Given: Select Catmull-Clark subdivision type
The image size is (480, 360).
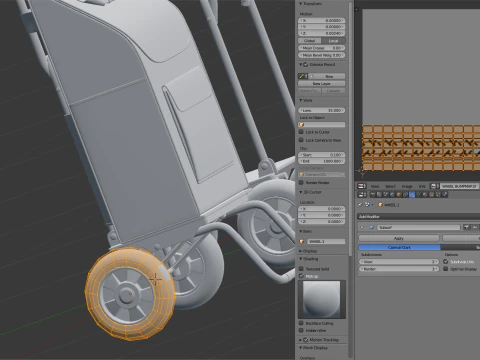Looking at the screenshot, I should pos(399,247).
